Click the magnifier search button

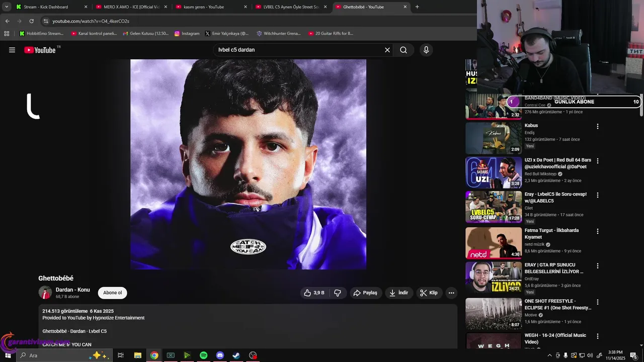404,50
